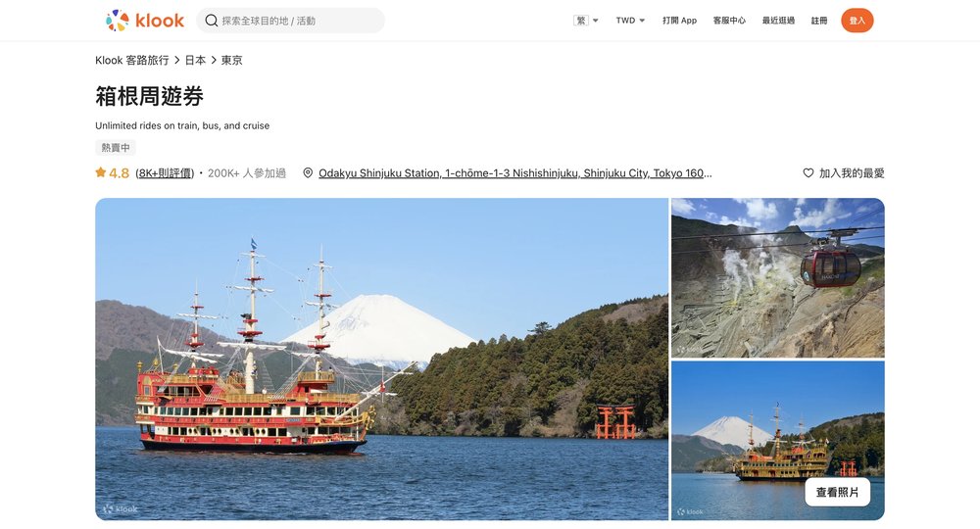
Task: Open the 打開 App menu item
Action: pos(679,21)
